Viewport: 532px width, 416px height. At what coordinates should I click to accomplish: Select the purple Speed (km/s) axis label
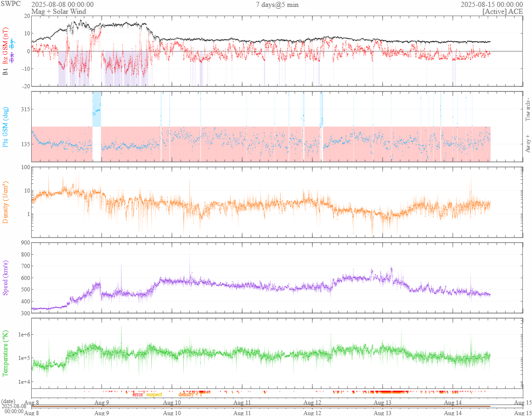tap(6, 278)
